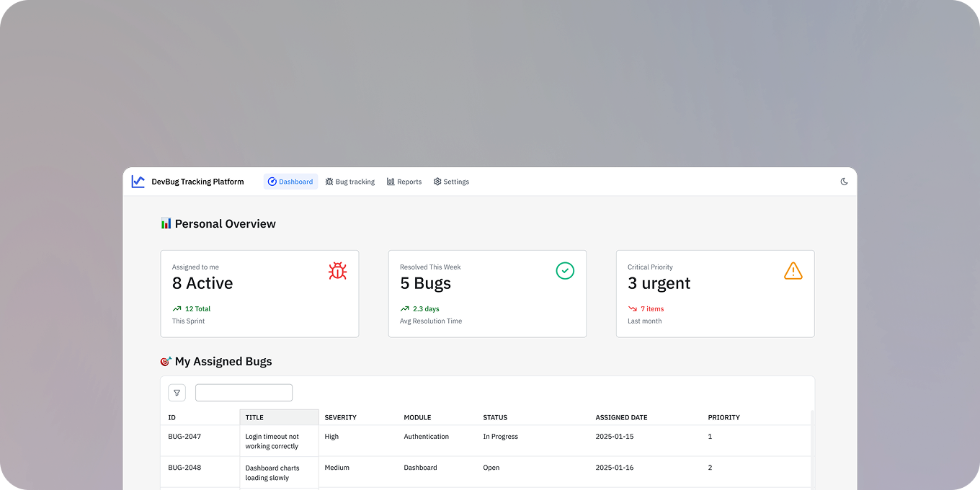Sort by ASSIGNED DATE column header
Image resolution: width=980 pixels, height=490 pixels.
pos(646,417)
